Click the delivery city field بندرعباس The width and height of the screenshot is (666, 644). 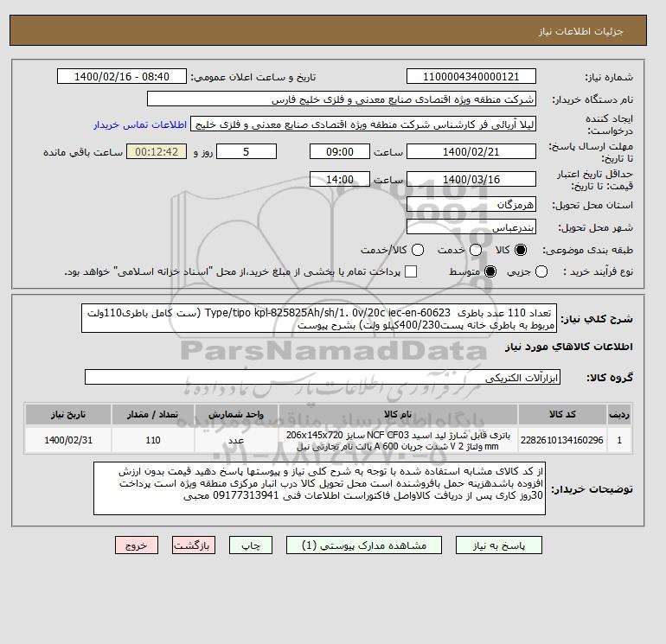(x=471, y=227)
